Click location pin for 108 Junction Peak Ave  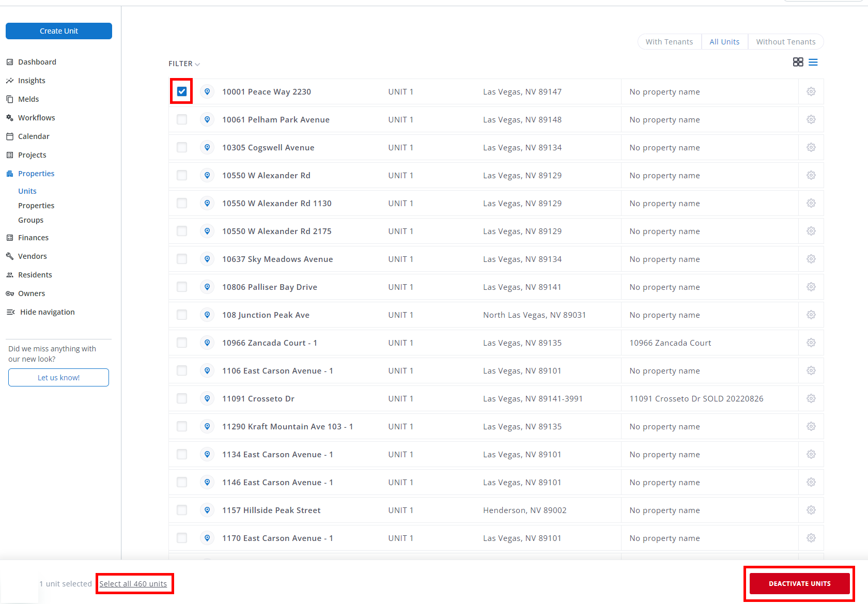(207, 315)
